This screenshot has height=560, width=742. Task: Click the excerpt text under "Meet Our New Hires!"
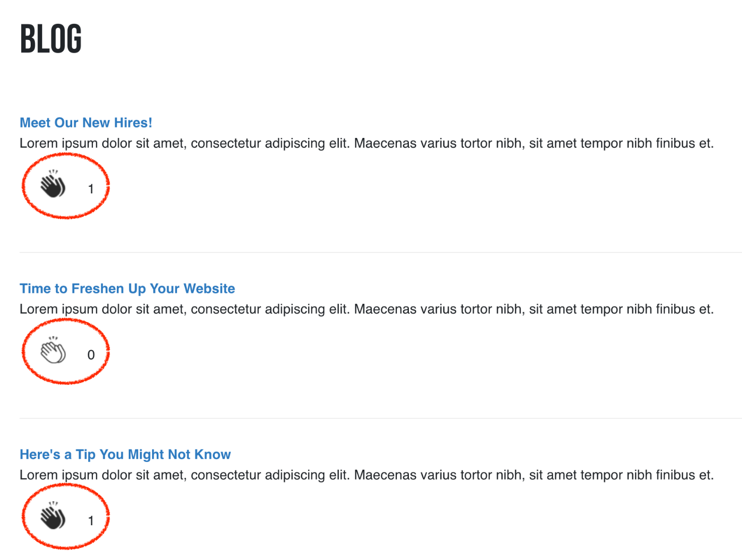366,144
